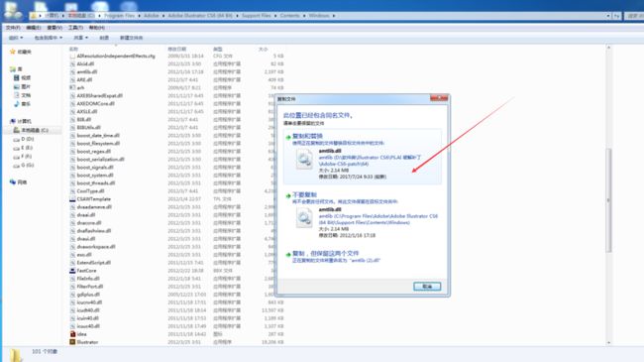This screenshot has height=362, width=644.
Task: Sort by Size column header
Action: point(263,49)
